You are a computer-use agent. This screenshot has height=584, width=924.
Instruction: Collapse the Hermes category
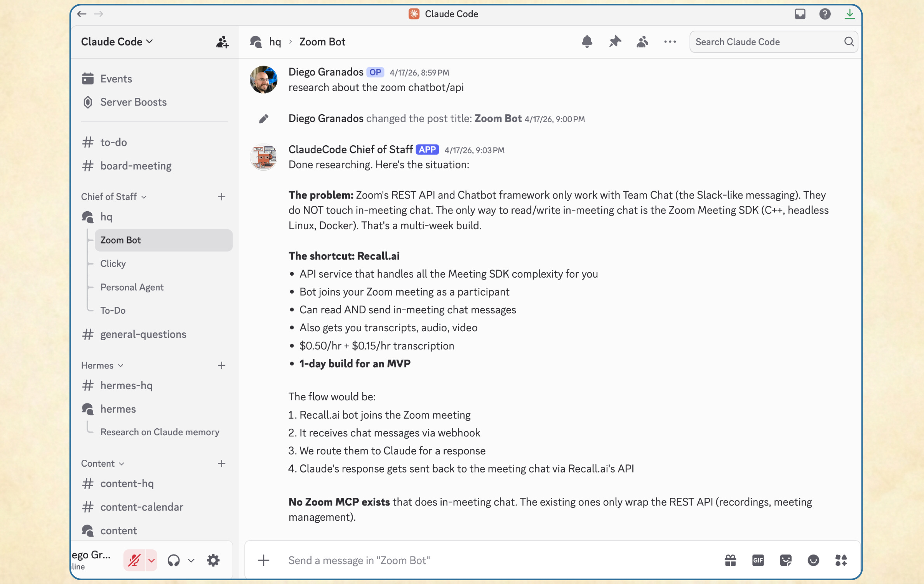[102, 365]
